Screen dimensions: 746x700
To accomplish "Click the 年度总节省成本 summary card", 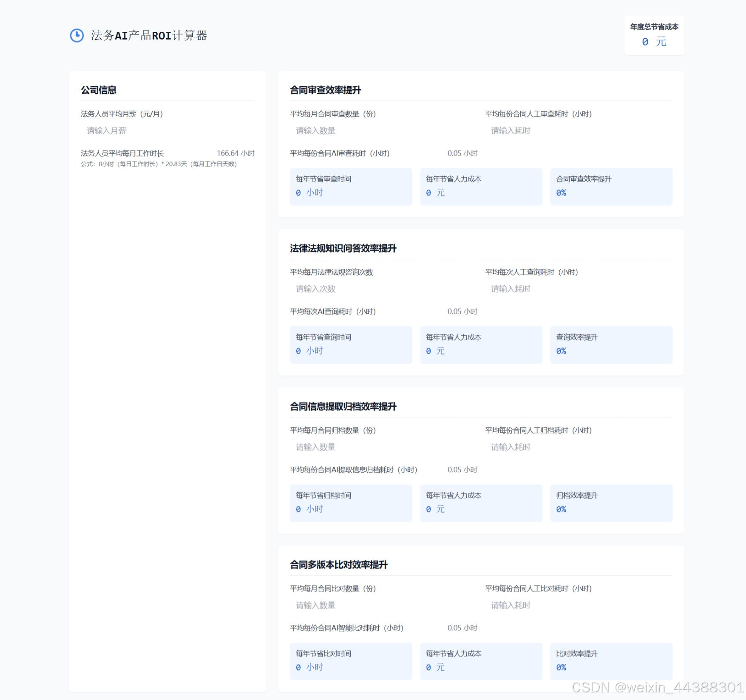I will click(654, 35).
